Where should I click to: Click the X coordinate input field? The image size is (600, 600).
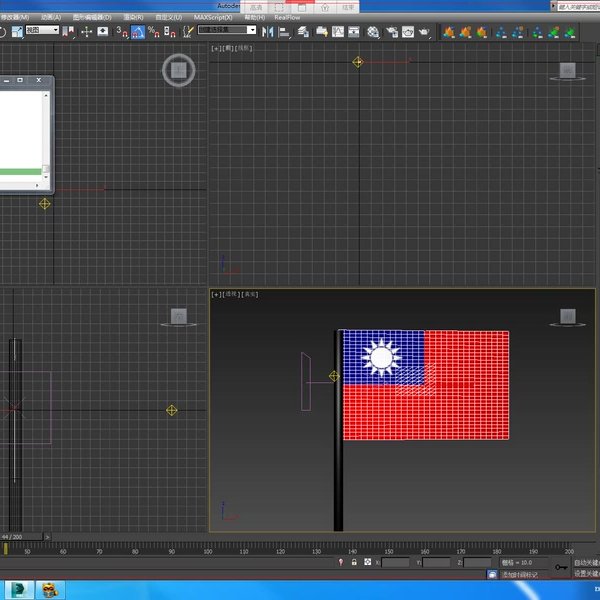395,562
